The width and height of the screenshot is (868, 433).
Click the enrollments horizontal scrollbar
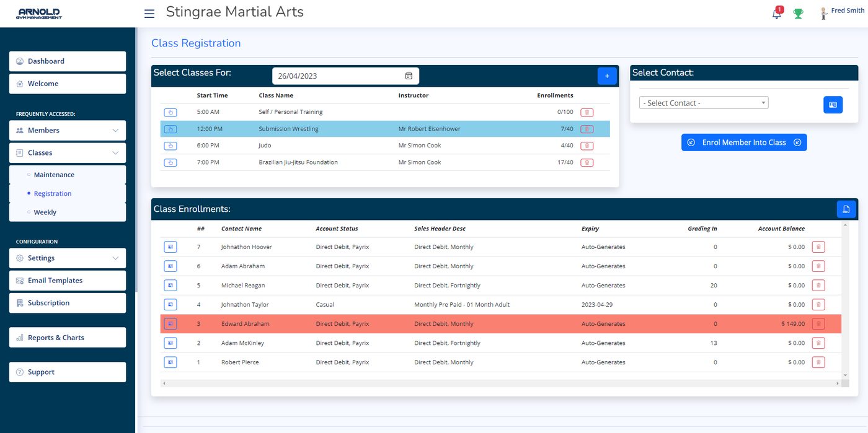click(501, 383)
